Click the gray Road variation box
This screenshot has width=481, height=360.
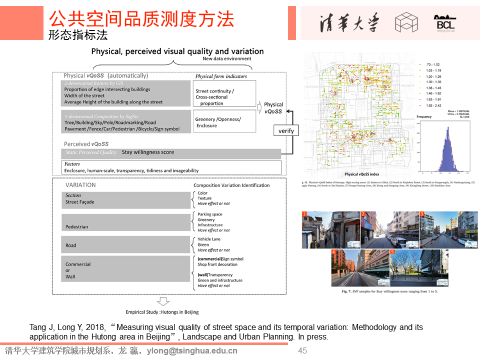(126, 245)
